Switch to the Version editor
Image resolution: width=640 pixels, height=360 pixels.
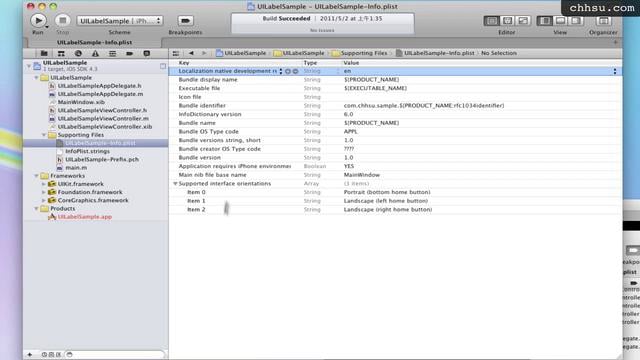tap(523, 21)
